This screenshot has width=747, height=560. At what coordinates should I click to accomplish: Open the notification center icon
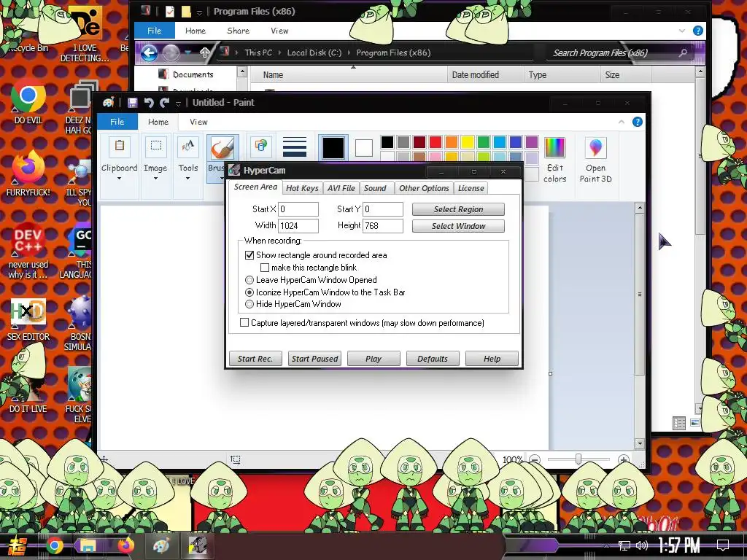click(723, 545)
